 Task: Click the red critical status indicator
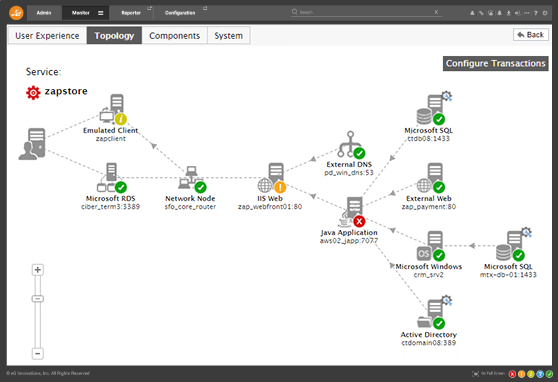click(512, 374)
